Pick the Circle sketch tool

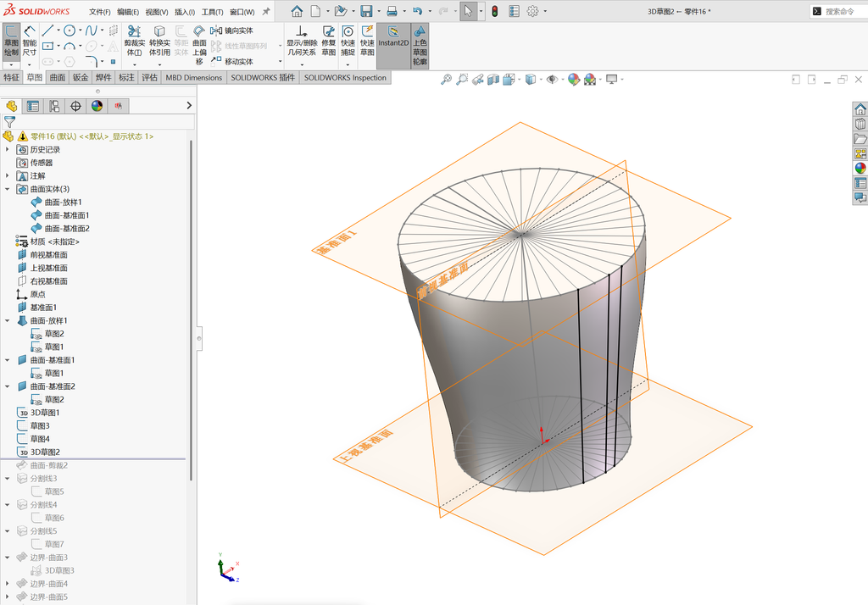pyautogui.click(x=70, y=31)
